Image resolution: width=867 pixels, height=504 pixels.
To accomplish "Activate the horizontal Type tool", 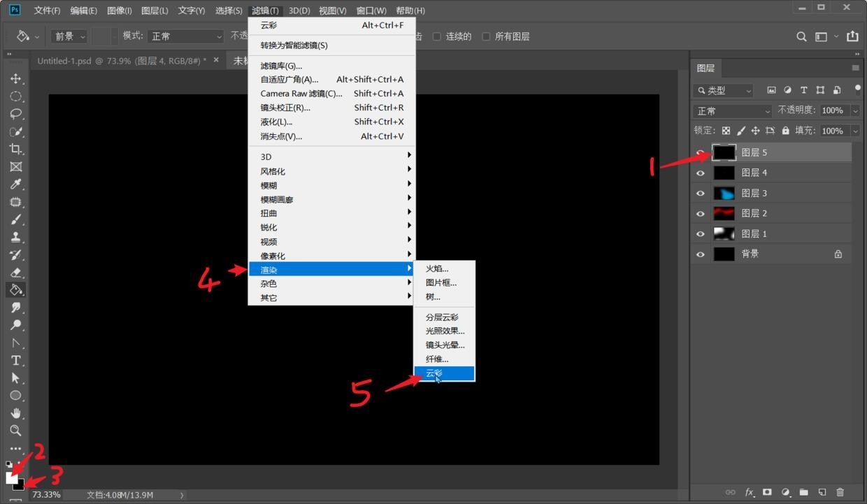I will pos(15,360).
